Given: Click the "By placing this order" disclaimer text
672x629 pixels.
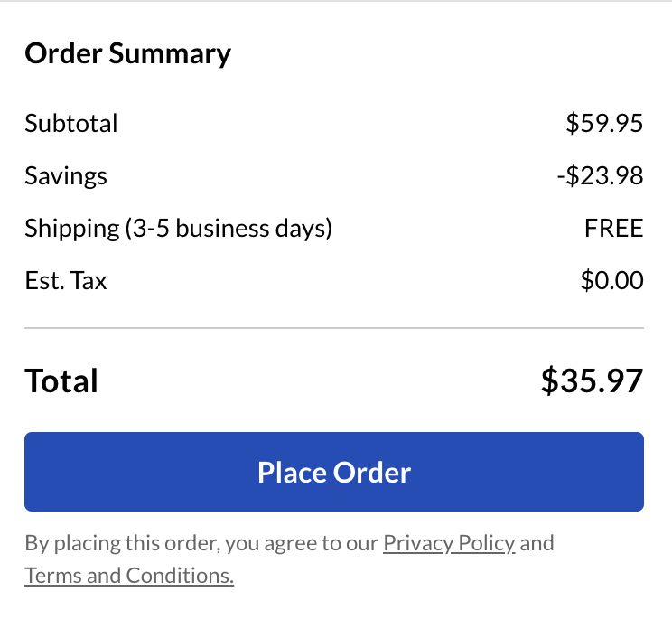Looking at the screenshot, I should (x=122, y=543).
